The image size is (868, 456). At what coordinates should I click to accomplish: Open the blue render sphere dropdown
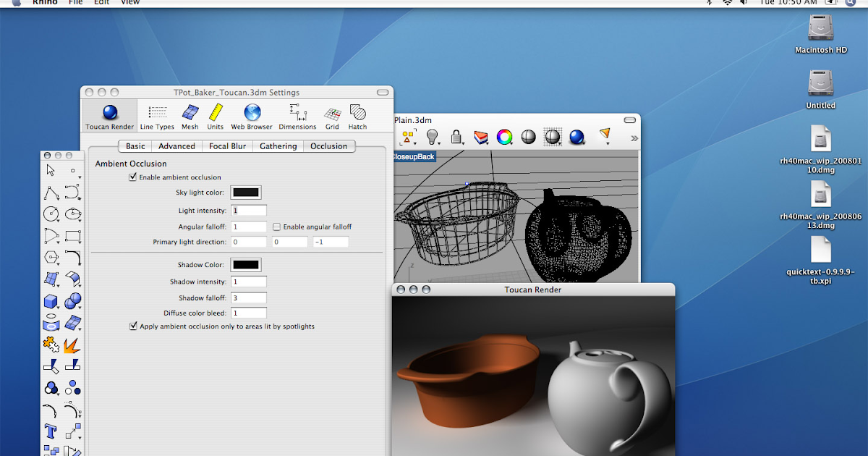tap(577, 136)
